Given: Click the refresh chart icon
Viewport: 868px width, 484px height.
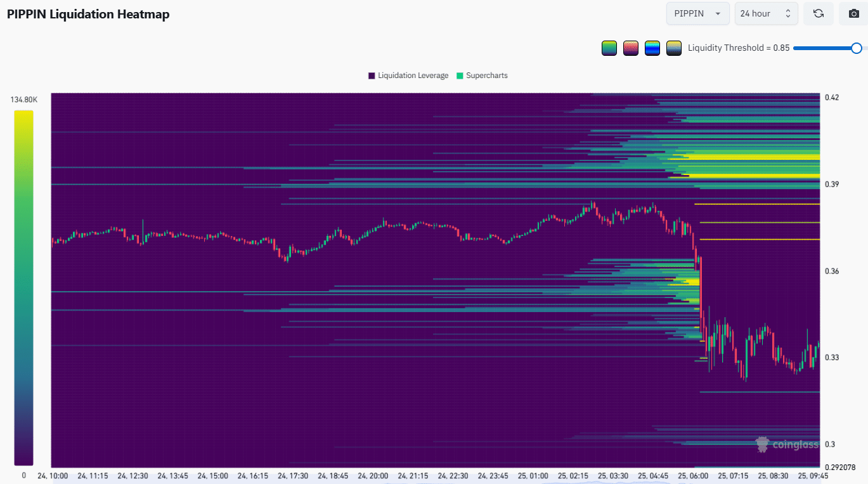Looking at the screenshot, I should pyautogui.click(x=819, y=13).
